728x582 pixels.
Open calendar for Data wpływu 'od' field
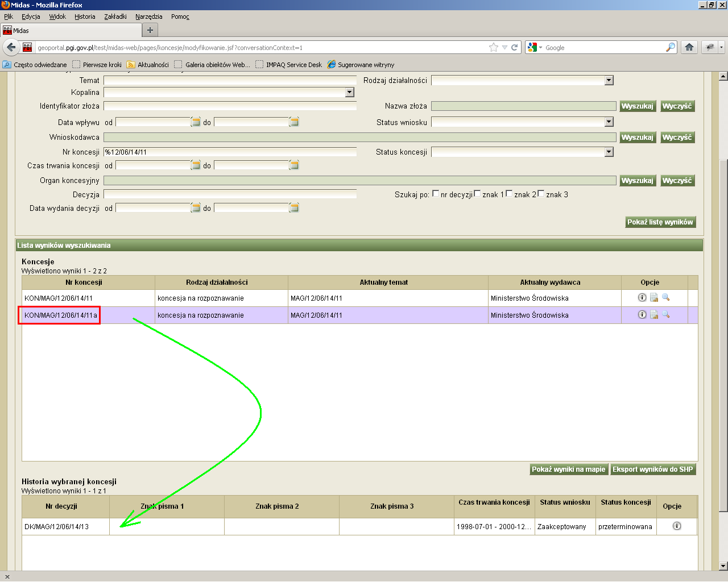point(196,122)
